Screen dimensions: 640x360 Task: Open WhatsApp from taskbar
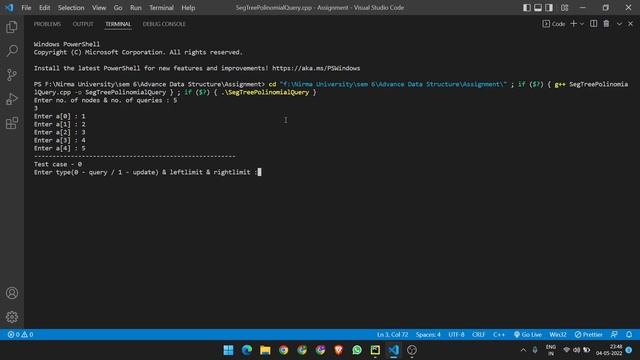(357, 350)
